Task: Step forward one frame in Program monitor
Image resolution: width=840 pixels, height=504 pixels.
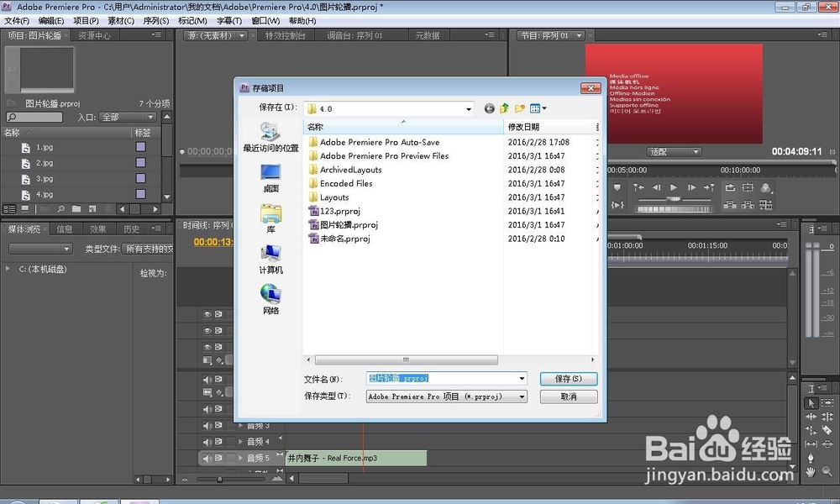Action: [x=691, y=187]
